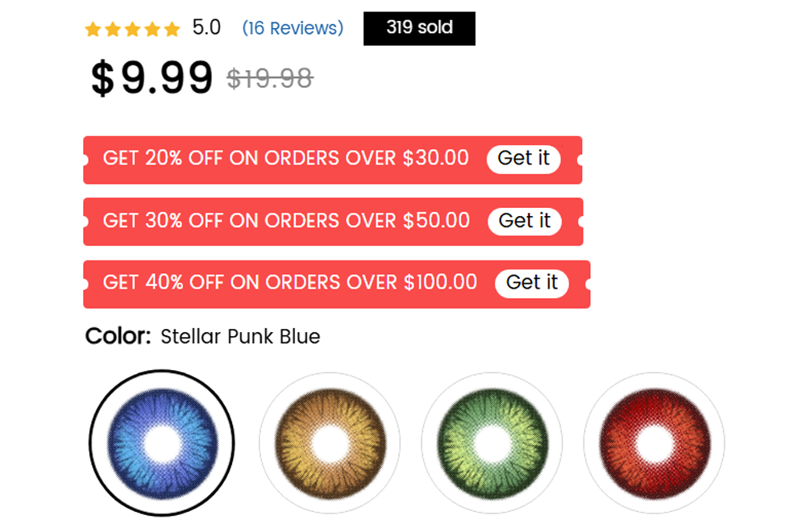This screenshot has height=532, width=806.
Task: Choose the green lens color swatch
Action: [x=492, y=443]
